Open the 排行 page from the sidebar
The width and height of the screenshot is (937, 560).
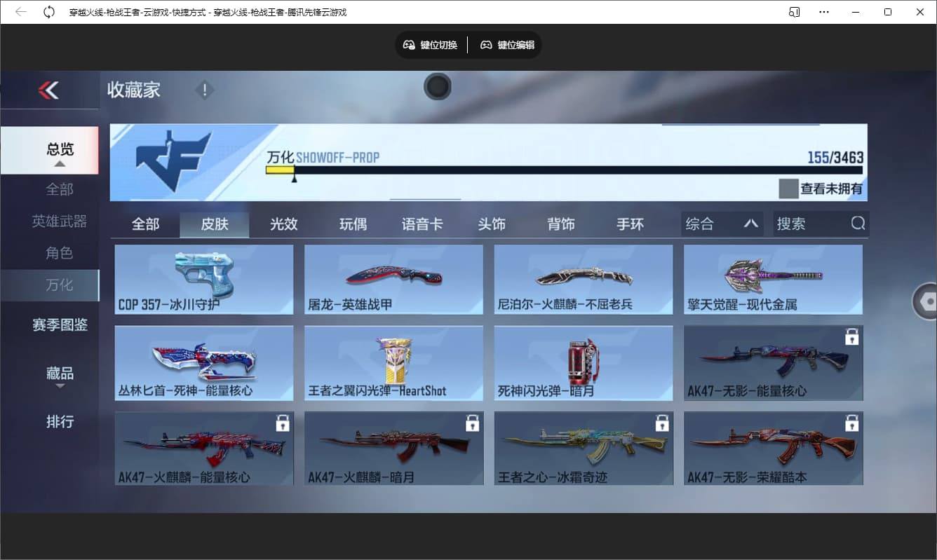(60, 421)
